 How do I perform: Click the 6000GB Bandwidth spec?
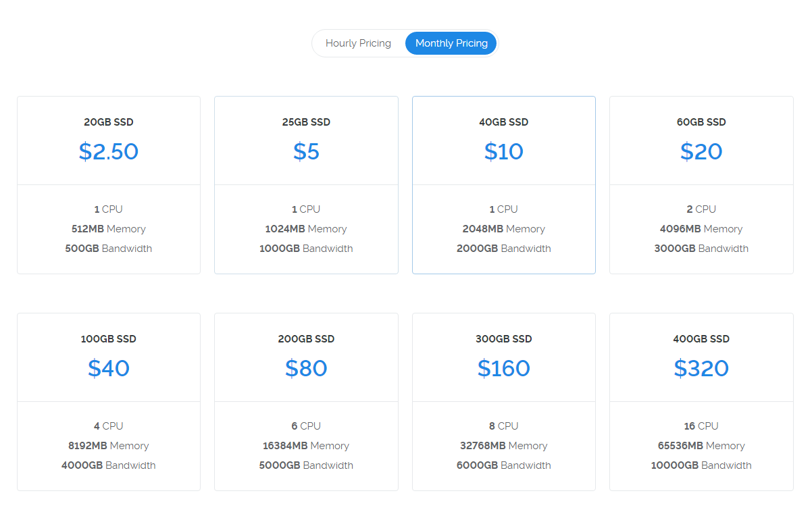[x=504, y=465]
